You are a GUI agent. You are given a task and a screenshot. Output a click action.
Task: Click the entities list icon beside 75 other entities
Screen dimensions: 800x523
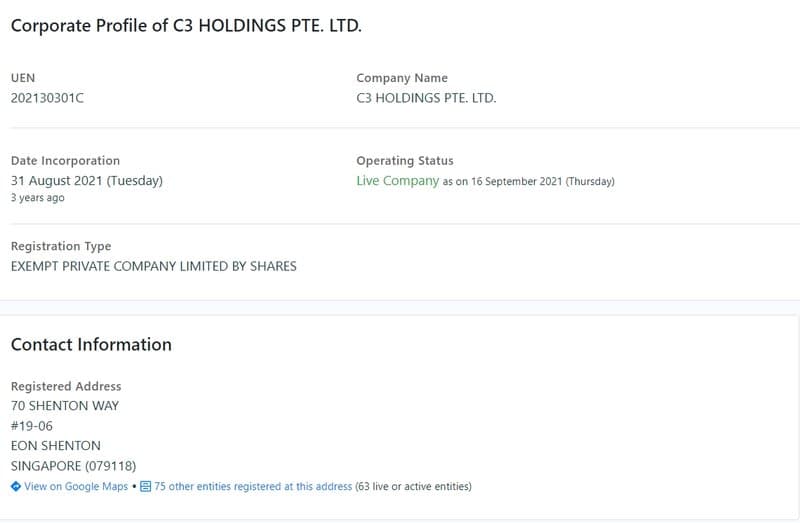click(145, 487)
